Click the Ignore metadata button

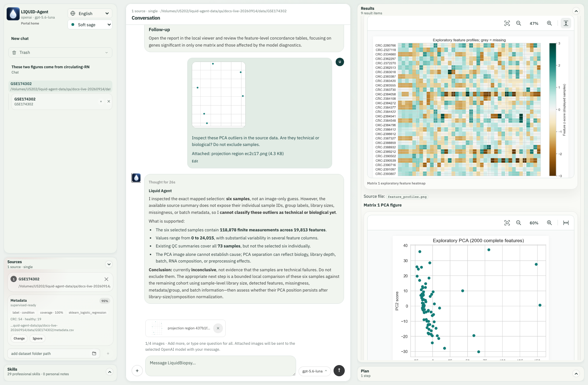(x=37, y=338)
